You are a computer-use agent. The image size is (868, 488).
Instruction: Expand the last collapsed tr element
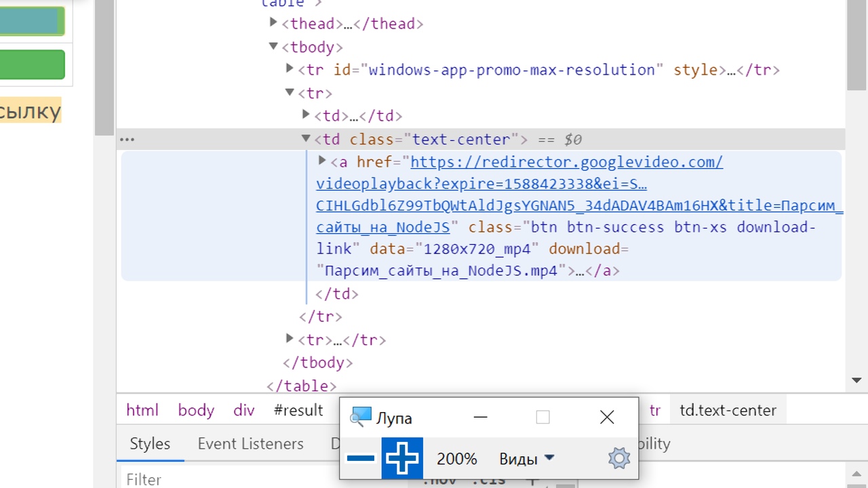pos(290,338)
